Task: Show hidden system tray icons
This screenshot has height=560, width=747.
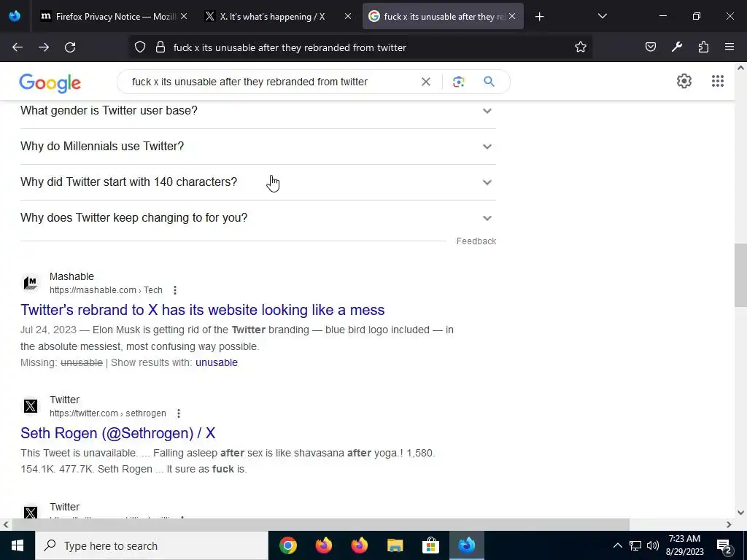Action: [x=617, y=545]
